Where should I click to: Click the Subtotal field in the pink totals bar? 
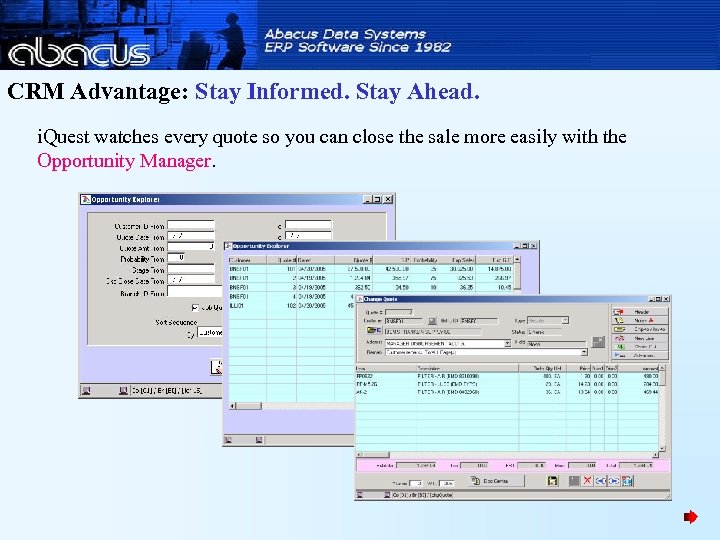coord(416,465)
